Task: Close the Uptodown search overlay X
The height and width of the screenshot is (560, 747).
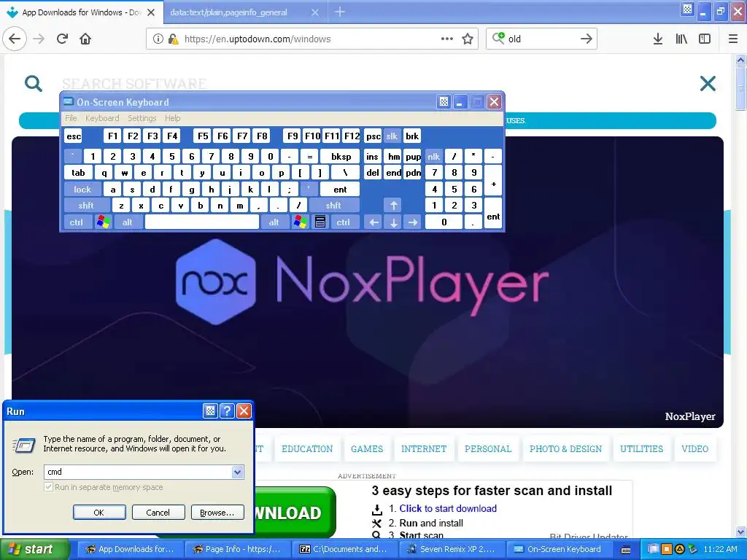Action: [708, 83]
